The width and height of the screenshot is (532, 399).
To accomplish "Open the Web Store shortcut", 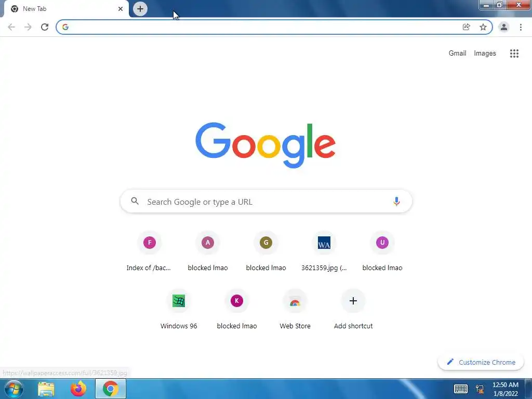I will pos(295,310).
